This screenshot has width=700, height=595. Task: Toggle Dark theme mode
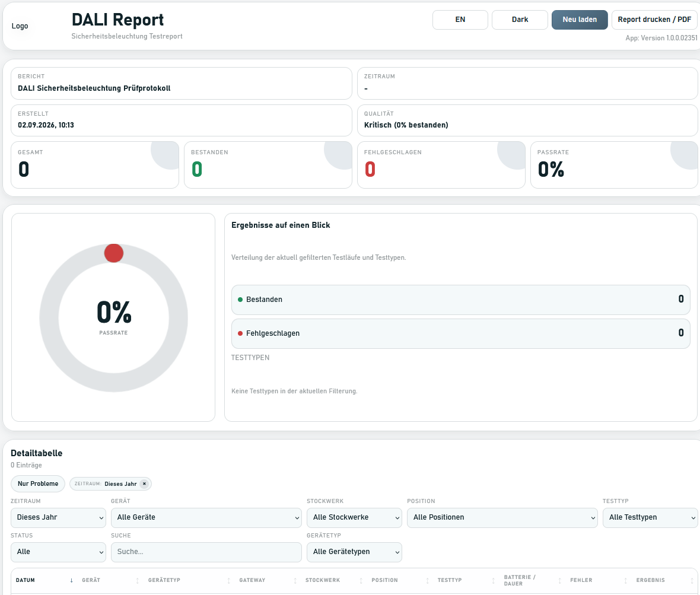[x=520, y=20]
